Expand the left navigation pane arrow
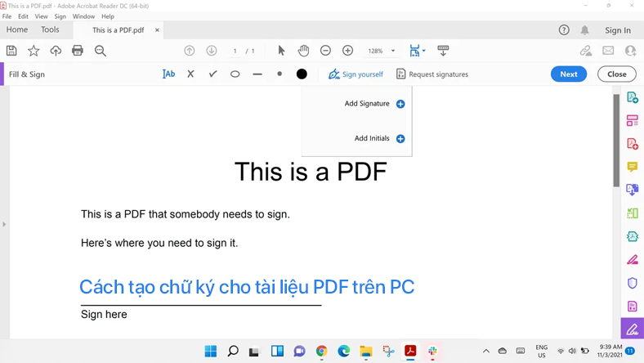 pos(4,224)
